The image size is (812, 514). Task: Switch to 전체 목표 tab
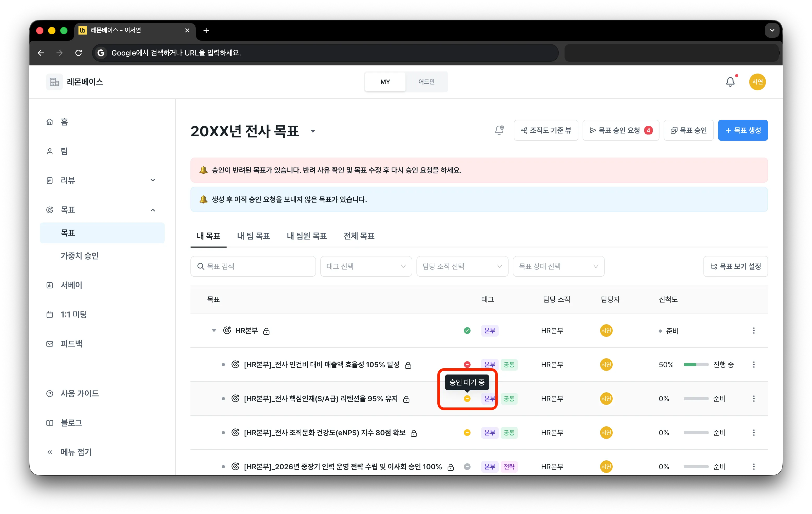coord(359,236)
